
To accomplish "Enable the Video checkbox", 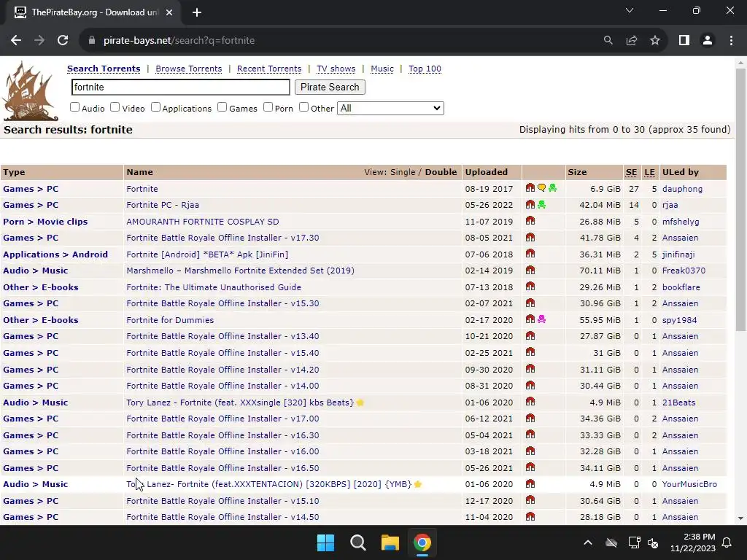I will click(115, 107).
